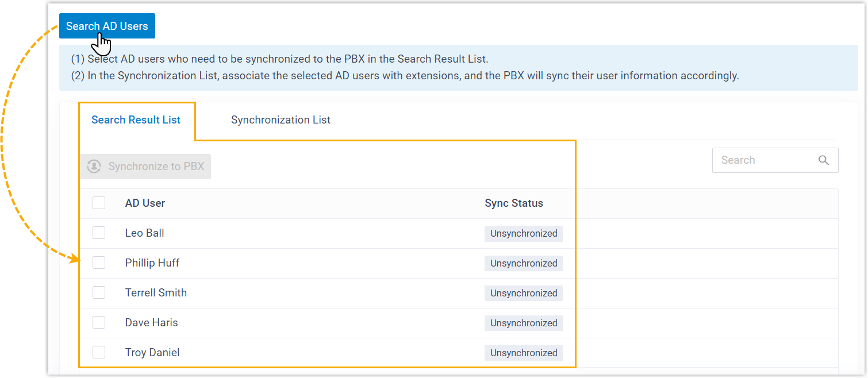The image size is (868, 378).
Task: Click the user sync icon in Synchronize button
Action: tap(94, 167)
